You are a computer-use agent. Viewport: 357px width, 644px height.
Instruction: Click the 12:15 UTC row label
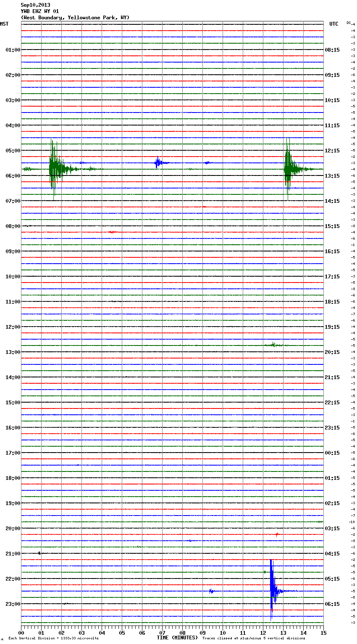tap(332, 151)
